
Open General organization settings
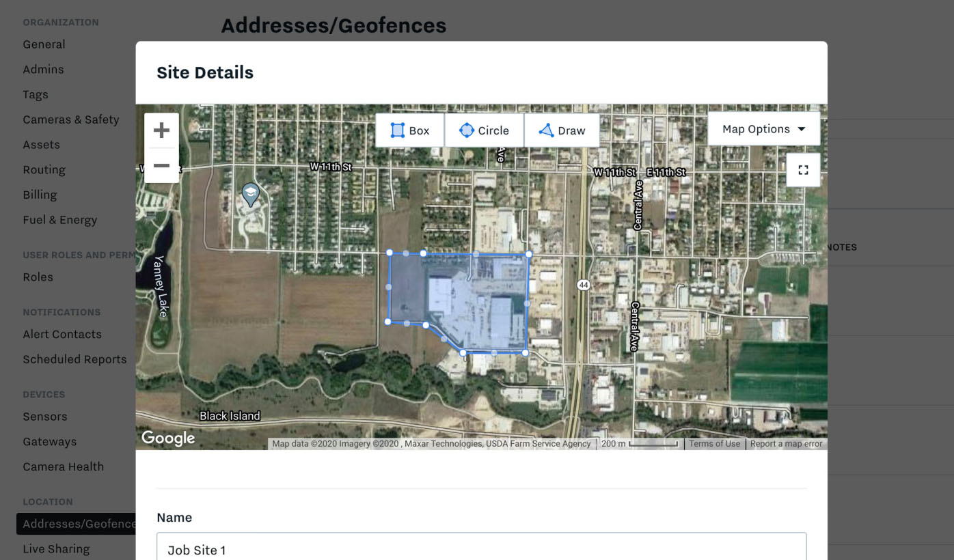[x=44, y=44]
